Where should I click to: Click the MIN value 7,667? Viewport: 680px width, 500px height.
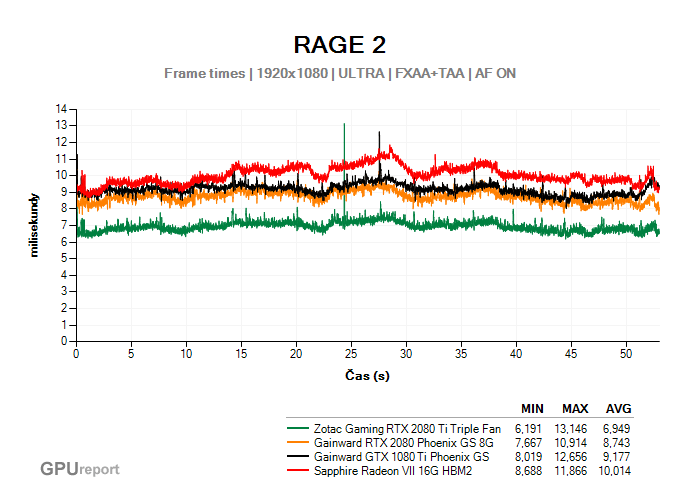(x=528, y=443)
